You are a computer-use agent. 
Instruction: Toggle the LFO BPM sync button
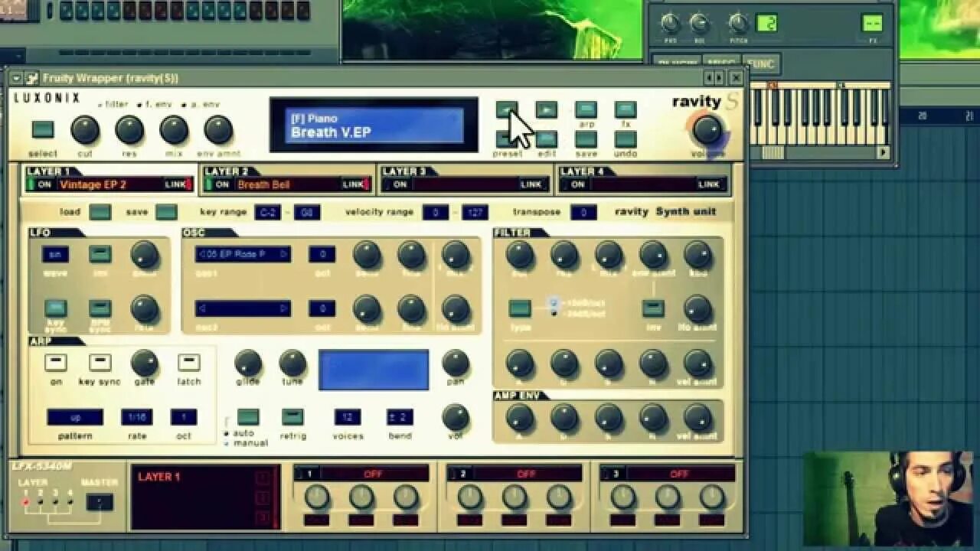click(x=100, y=308)
